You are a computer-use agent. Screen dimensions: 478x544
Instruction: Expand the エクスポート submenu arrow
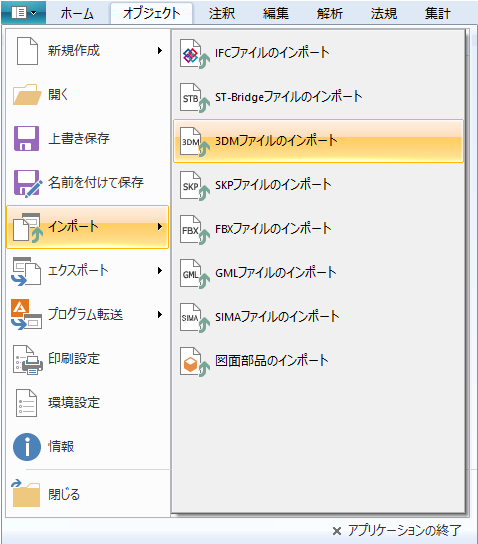click(x=160, y=271)
